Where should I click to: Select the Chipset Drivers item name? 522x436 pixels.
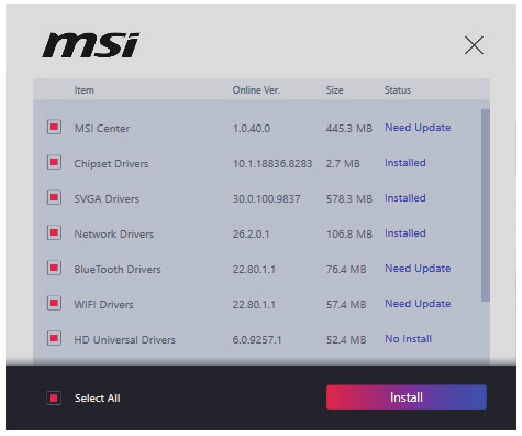(111, 163)
